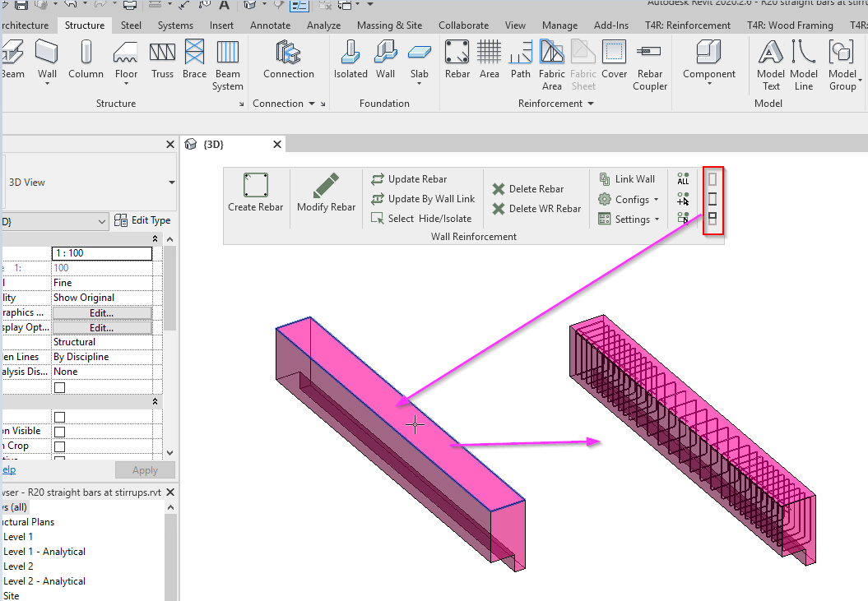The height and width of the screenshot is (601, 868).
Task: Activate the {3D} view tab
Action: [214, 145]
